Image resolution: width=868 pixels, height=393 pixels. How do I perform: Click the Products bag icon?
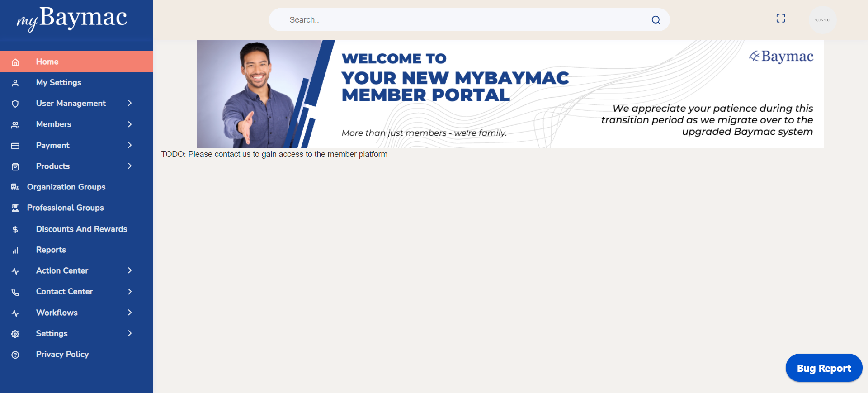(x=15, y=166)
